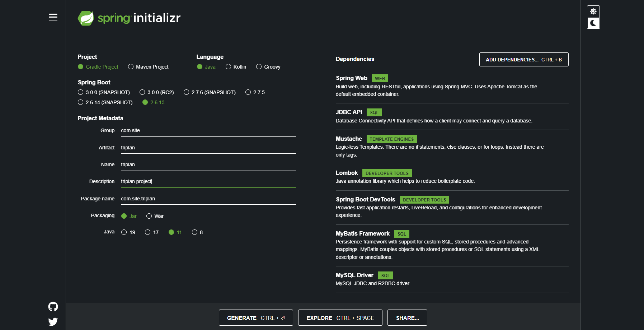Edit the Package name field
644x330 pixels.
pos(208,199)
